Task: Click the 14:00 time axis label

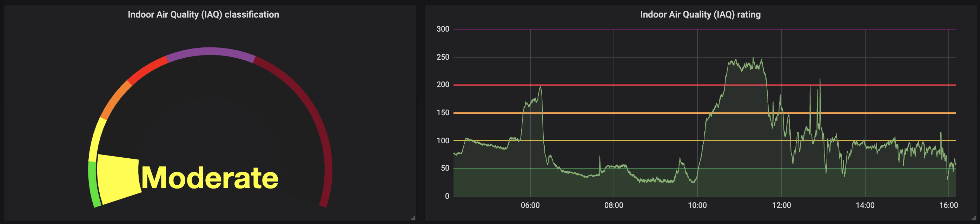Action: point(865,205)
